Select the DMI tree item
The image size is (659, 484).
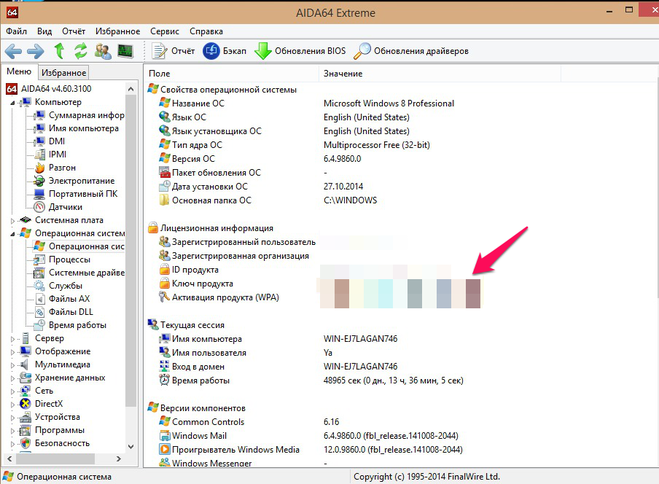[50, 141]
